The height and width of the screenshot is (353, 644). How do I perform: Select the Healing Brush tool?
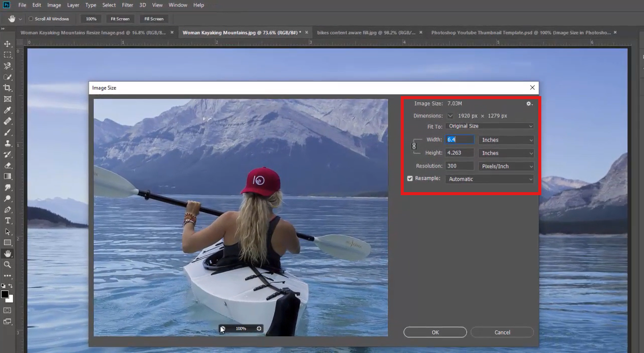[x=8, y=122]
